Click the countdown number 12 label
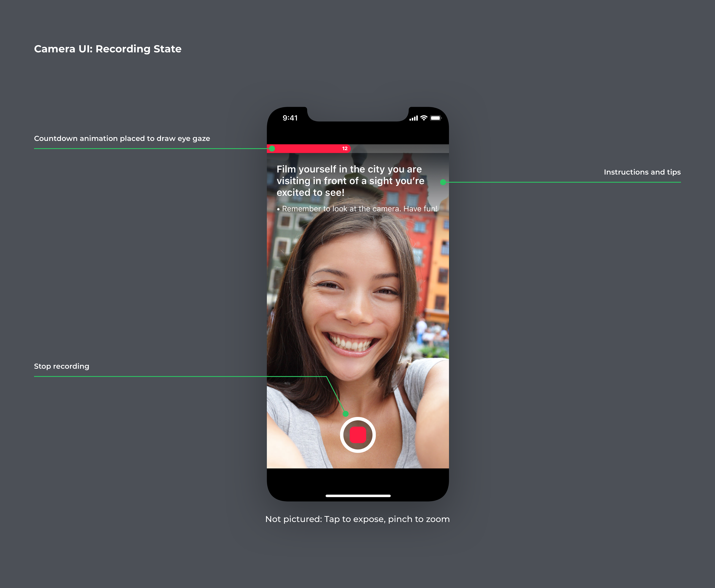 coord(345,149)
